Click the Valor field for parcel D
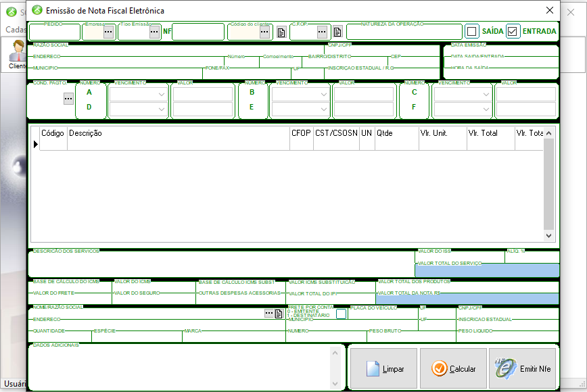This screenshot has height=392, width=587. 202,109
